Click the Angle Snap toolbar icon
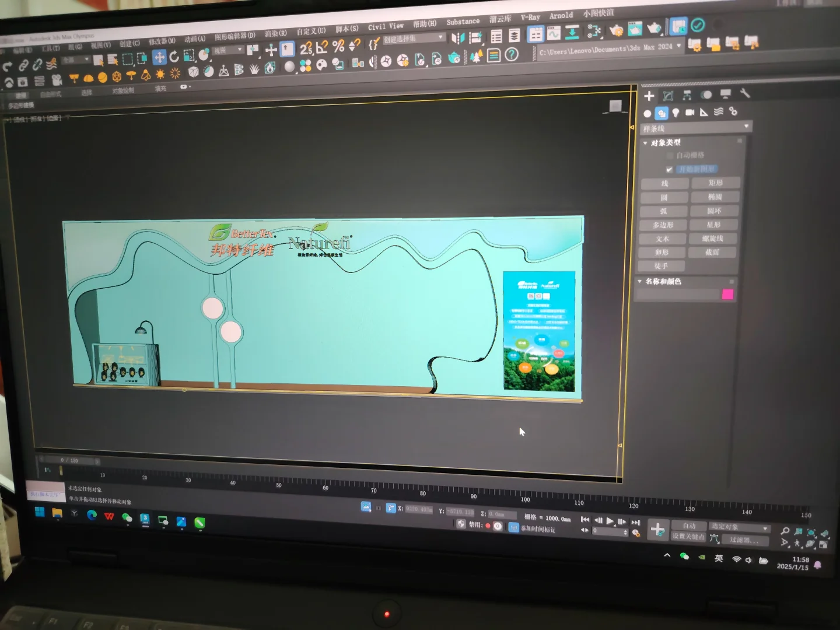The image size is (840, 630). (x=322, y=47)
